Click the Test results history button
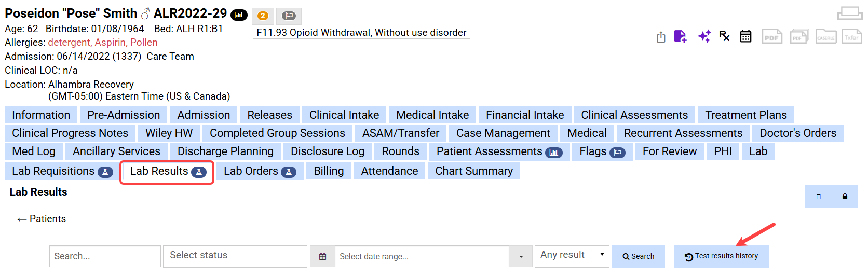 721,256
